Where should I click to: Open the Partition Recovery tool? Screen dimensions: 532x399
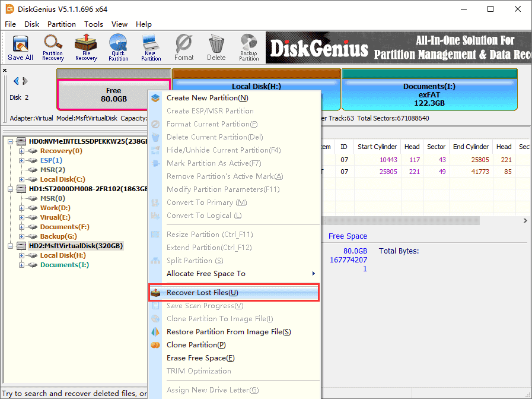53,47
